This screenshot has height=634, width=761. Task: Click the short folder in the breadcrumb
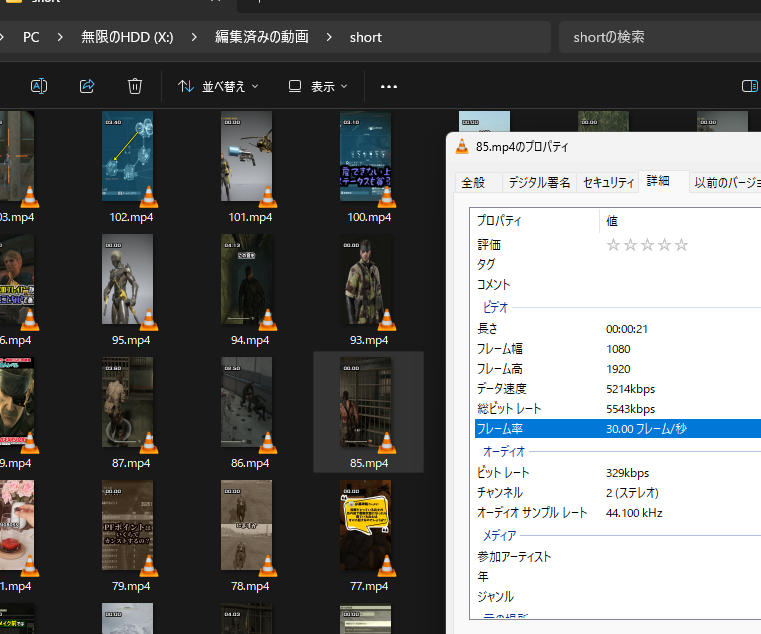[365, 37]
